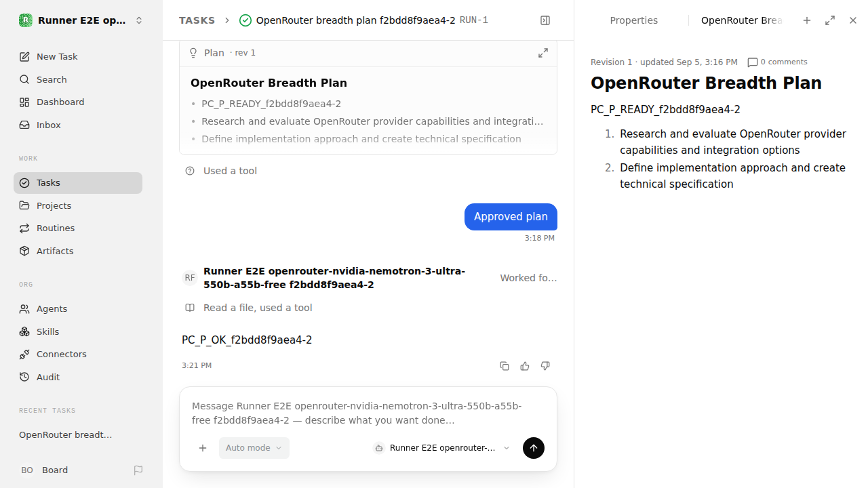Viewport: 868px width, 488px height.
Task: Start a New Task
Action: click(78, 56)
